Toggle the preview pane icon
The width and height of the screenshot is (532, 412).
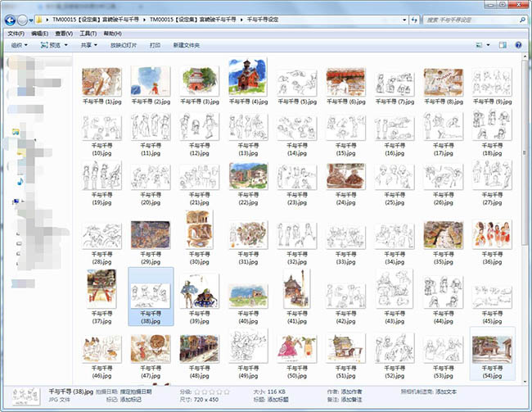tap(503, 45)
